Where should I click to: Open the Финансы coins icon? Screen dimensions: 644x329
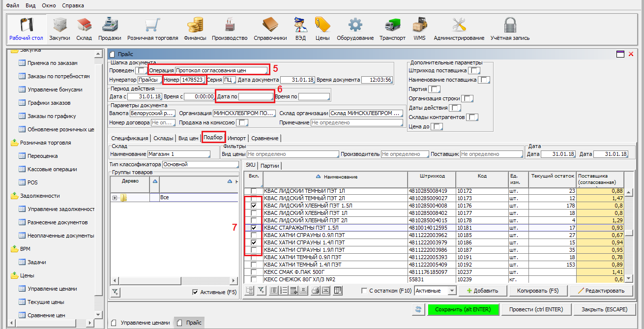pyautogui.click(x=195, y=26)
